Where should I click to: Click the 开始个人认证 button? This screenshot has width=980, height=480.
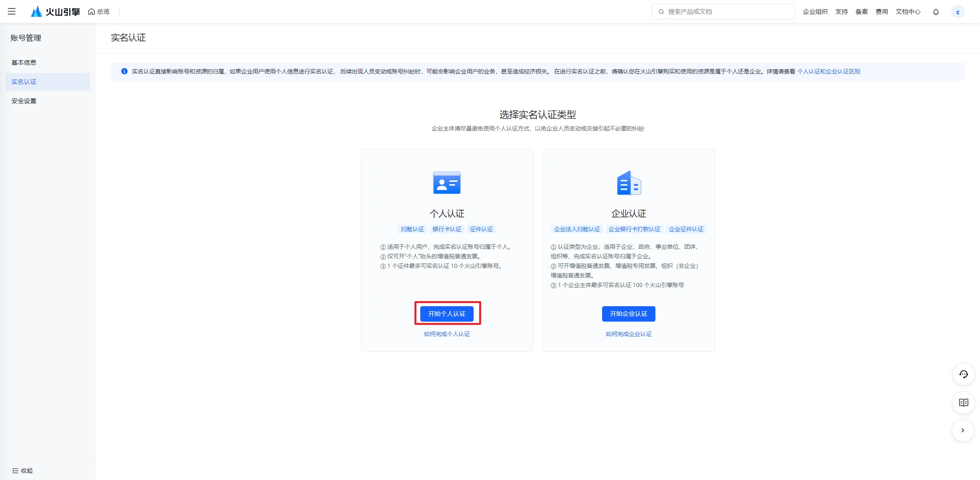(447, 313)
